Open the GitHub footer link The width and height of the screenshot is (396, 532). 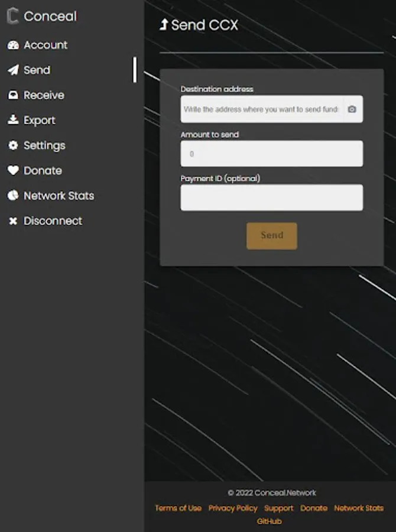click(269, 521)
